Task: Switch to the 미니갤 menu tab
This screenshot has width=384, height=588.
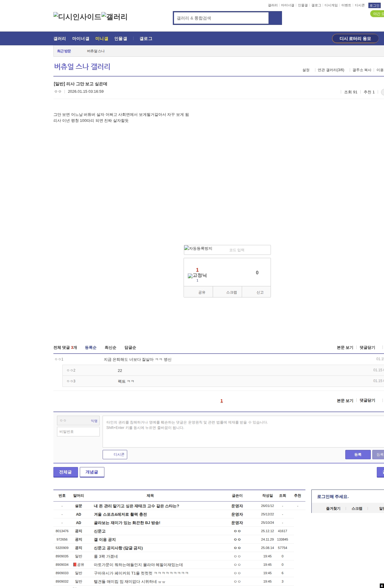Action: pos(101,39)
